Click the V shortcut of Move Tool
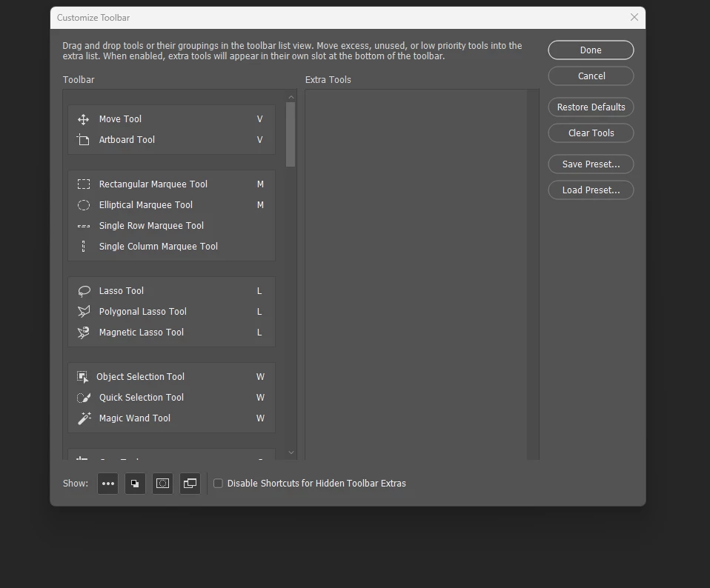710x588 pixels. tap(260, 119)
